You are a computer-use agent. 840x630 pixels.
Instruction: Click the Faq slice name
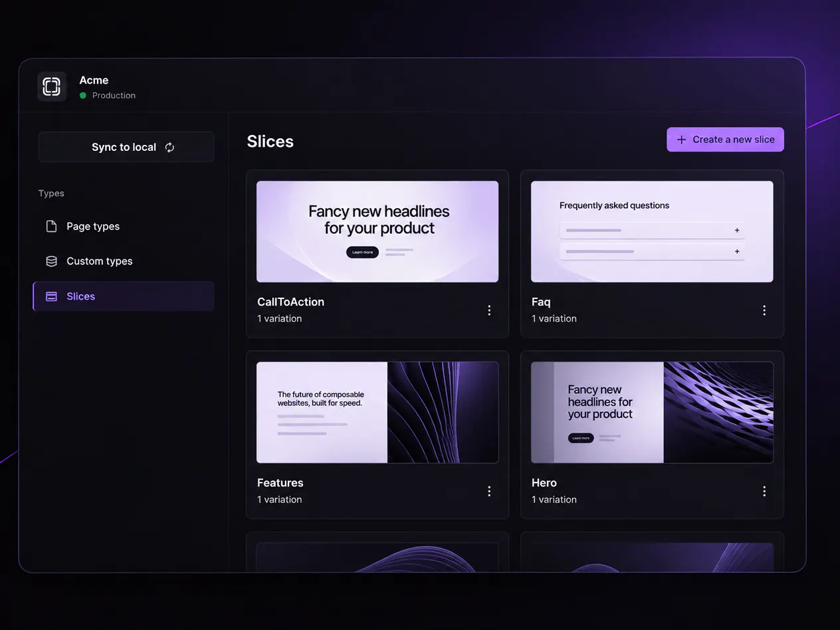[x=541, y=302]
